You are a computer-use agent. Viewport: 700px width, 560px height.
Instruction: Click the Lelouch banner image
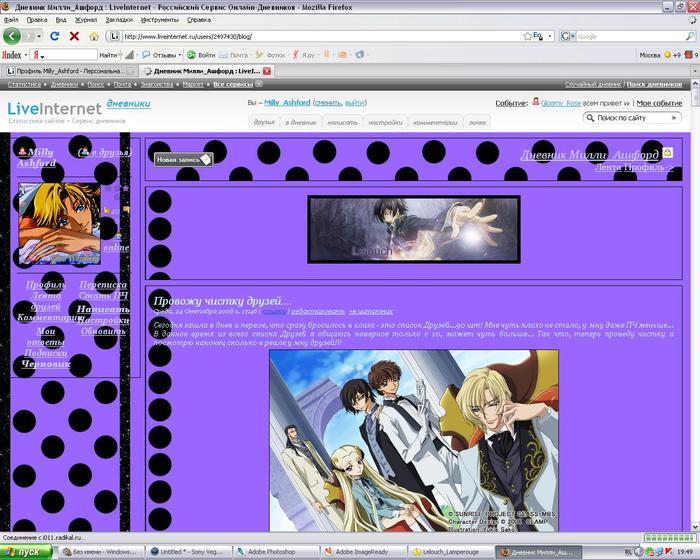tap(413, 229)
